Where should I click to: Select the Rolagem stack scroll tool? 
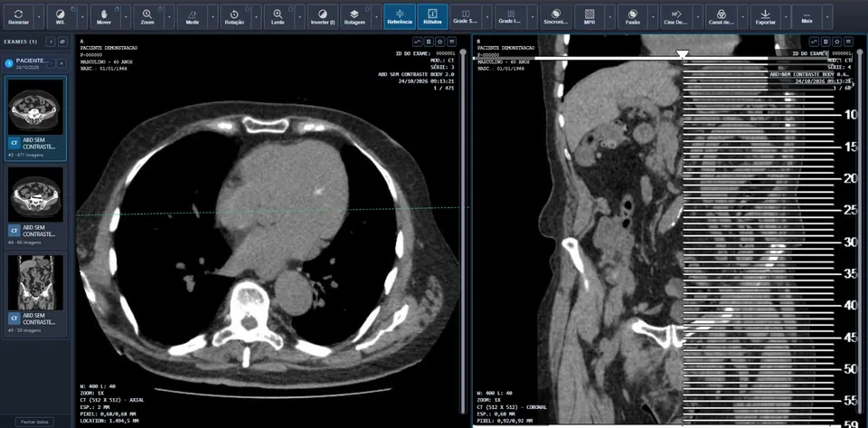click(x=356, y=16)
